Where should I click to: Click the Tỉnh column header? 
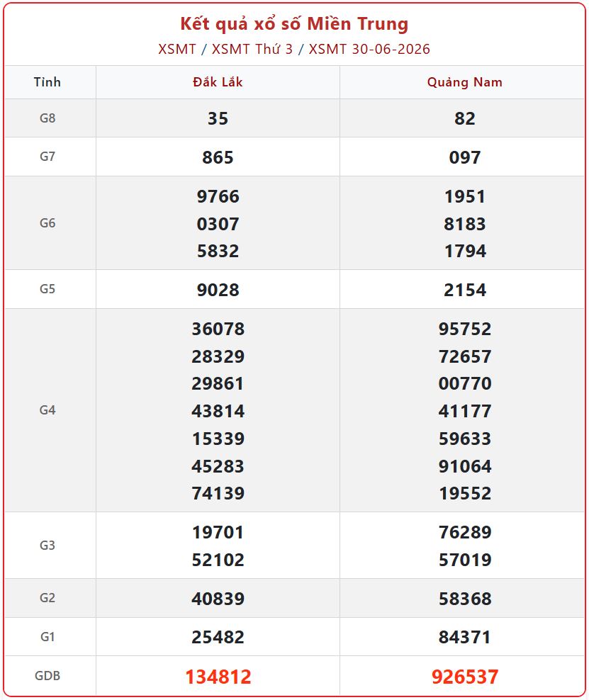[x=47, y=82]
